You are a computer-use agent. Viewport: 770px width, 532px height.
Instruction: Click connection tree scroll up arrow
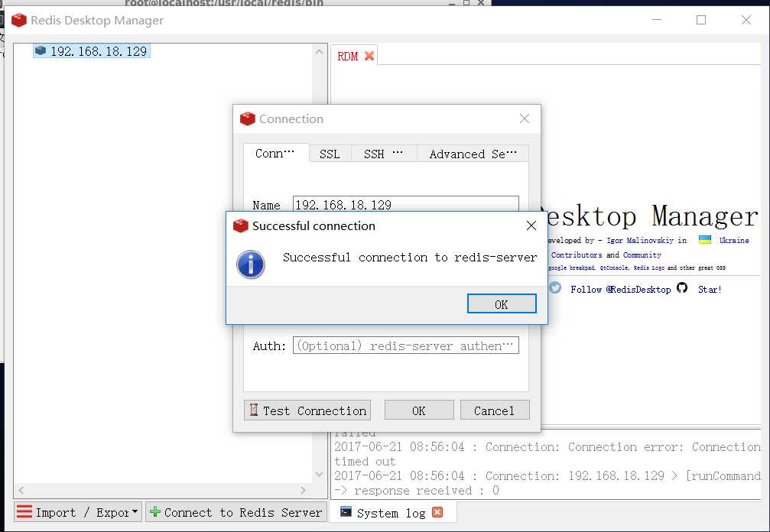[x=319, y=51]
